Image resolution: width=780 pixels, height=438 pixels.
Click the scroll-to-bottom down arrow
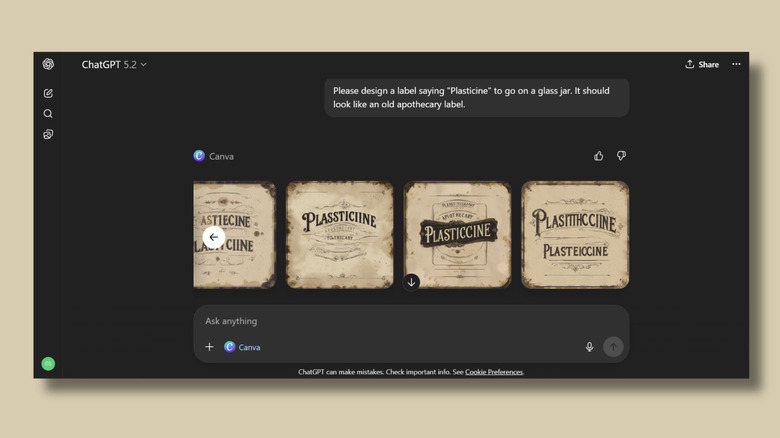[411, 282]
